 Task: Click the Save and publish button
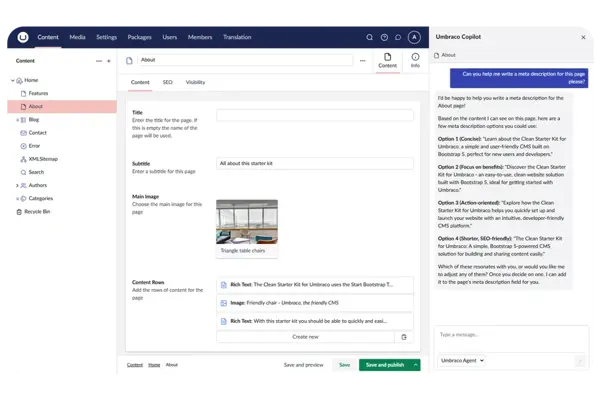click(x=385, y=365)
